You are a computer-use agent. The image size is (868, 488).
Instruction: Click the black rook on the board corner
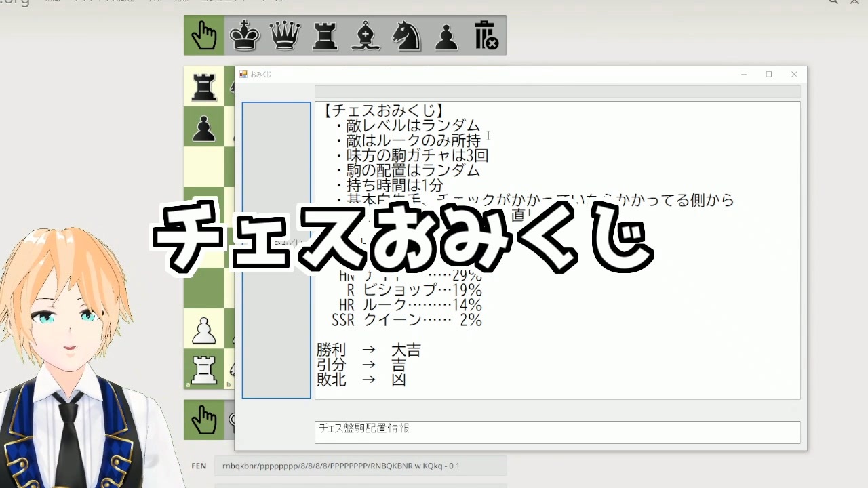tap(203, 86)
